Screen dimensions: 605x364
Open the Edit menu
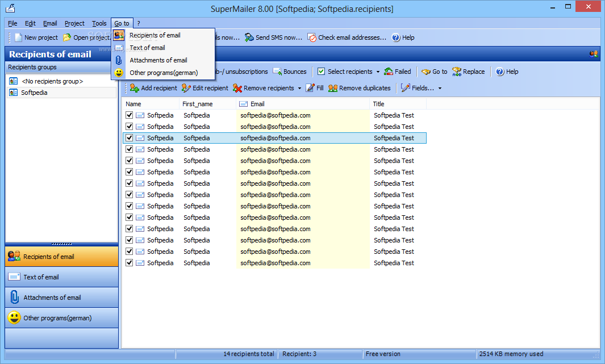30,23
